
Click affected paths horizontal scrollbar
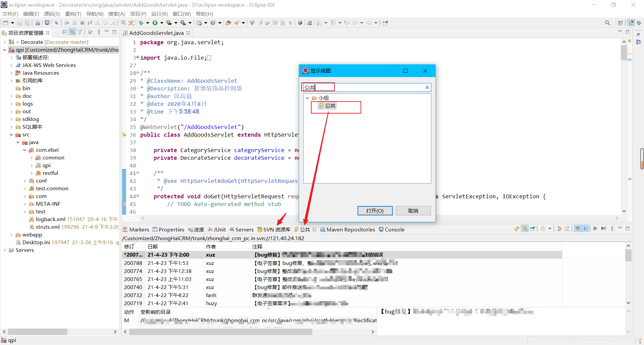(220, 332)
